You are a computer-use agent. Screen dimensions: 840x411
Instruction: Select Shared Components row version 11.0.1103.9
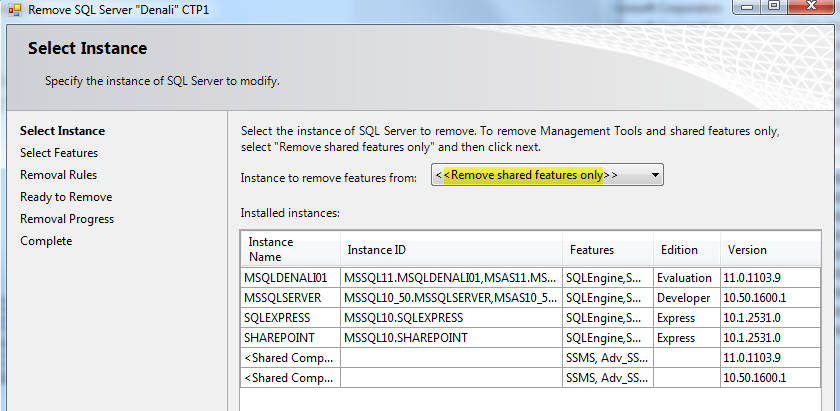(530, 358)
